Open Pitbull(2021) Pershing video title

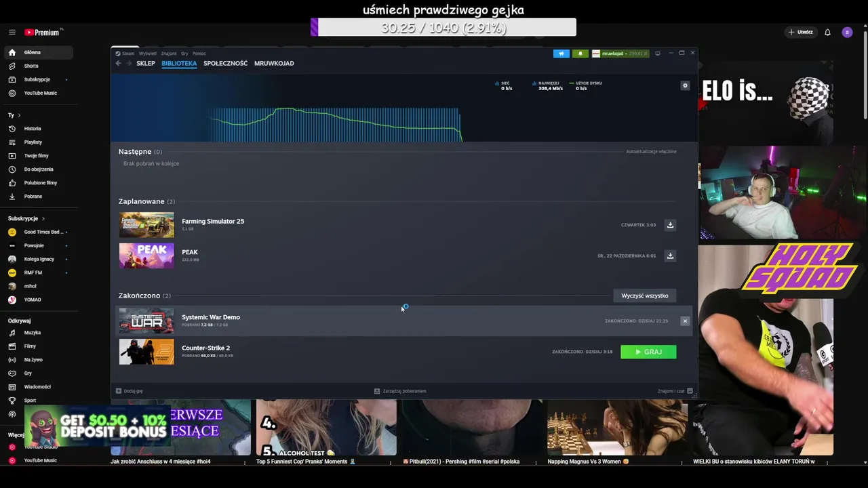tap(461, 462)
